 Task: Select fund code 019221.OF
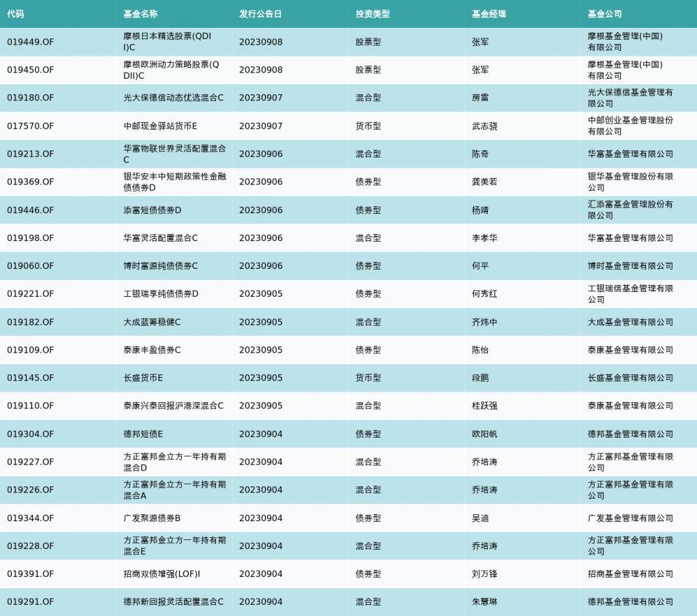click(x=30, y=294)
